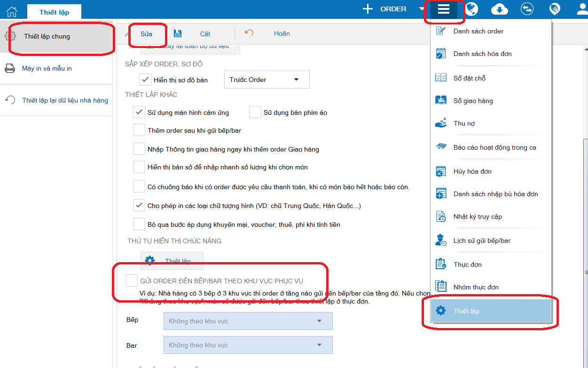Image resolution: width=588 pixels, height=368 pixels.
Task: Expand the ORDER dropdown arrow
Action: tap(422, 9)
